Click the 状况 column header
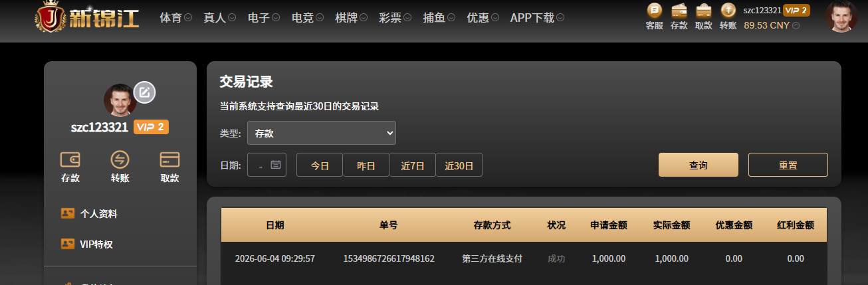Image resolution: width=868 pixels, height=285 pixels. pyautogui.click(x=556, y=225)
